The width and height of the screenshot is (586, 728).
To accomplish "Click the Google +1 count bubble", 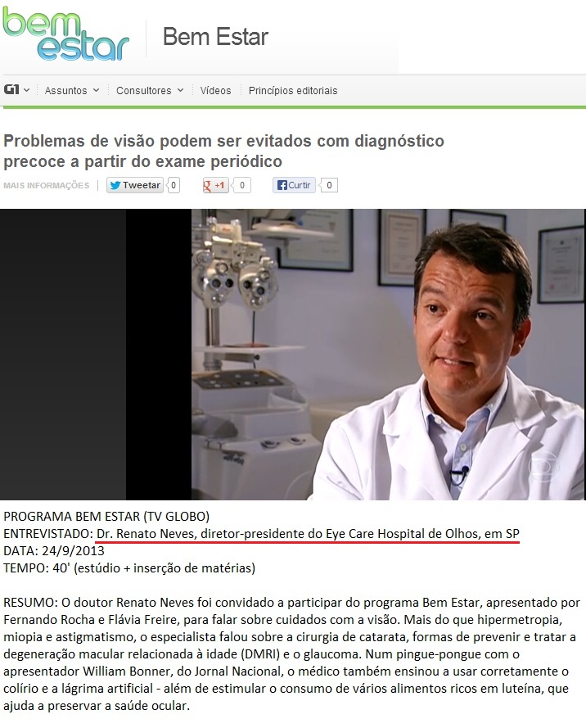I will click(x=241, y=185).
